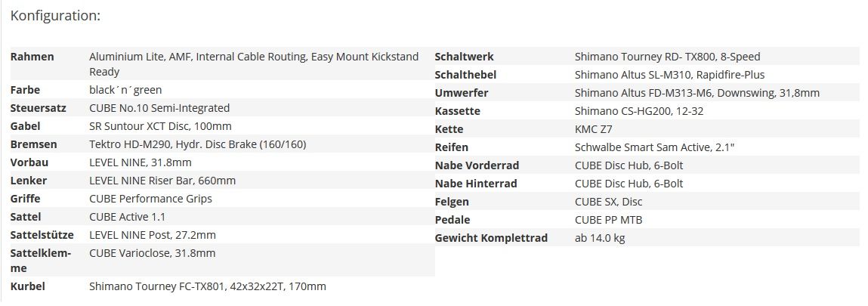
Task: Select the ab 14.0 kg weight value
Action: pos(600,238)
